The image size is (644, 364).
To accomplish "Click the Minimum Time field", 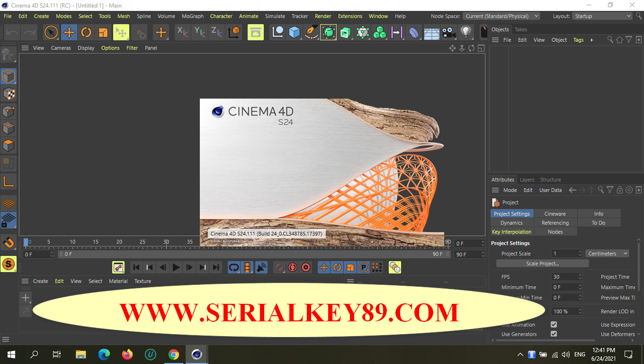I will [x=567, y=287].
